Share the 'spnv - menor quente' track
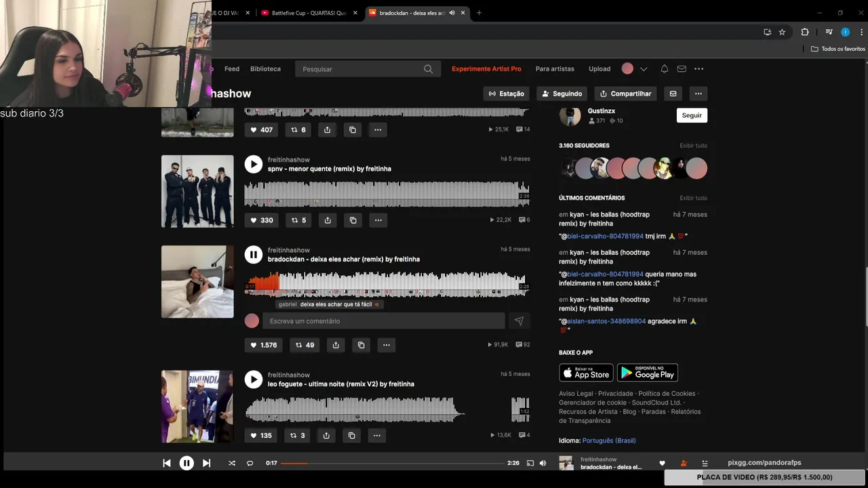The width and height of the screenshot is (868, 488). click(x=328, y=220)
